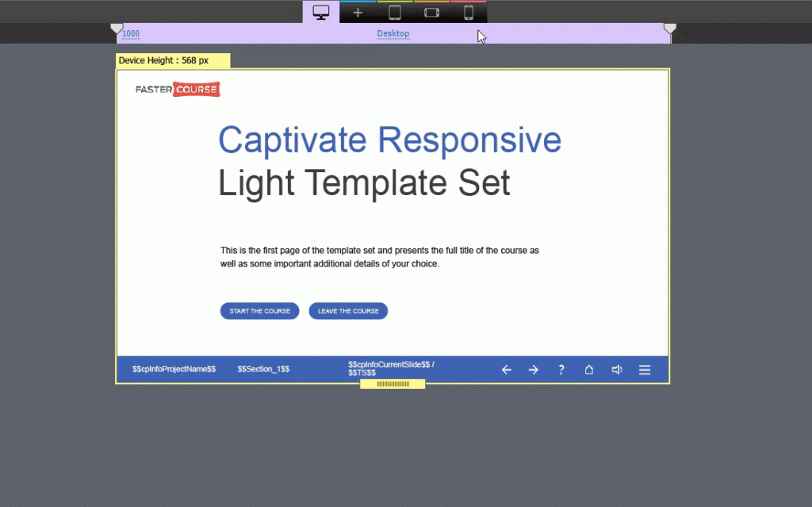Add a new breakpoint with the plus icon
This screenshot has width=812, height=507.
(x=358, y=12)
